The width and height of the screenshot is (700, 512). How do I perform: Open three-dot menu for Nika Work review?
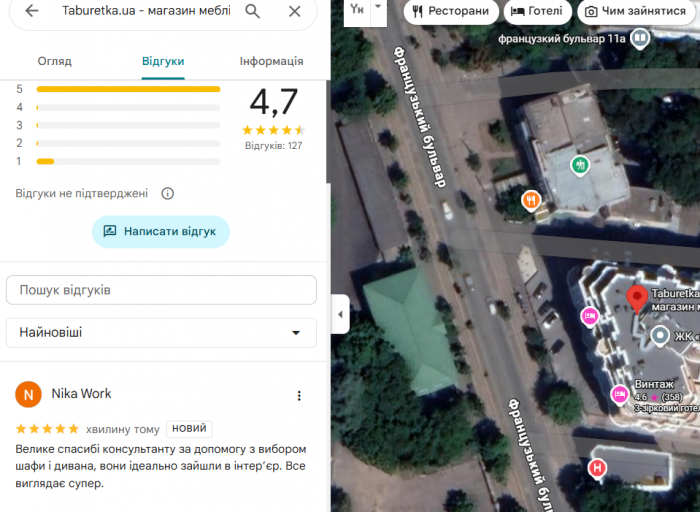point(299,395)
